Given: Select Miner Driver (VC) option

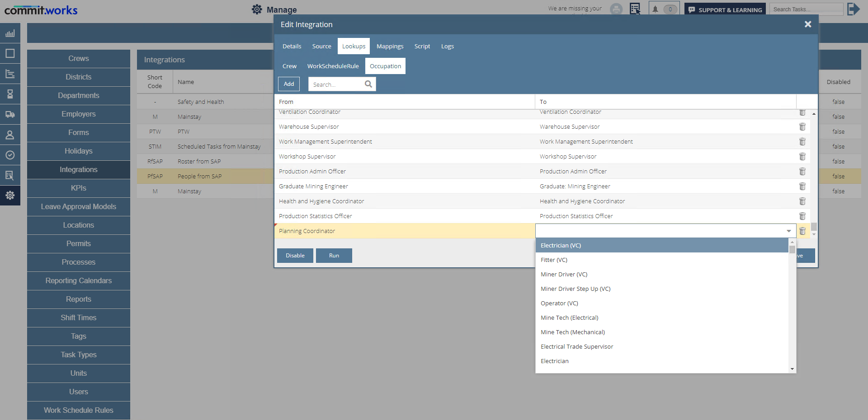Looking at the screenshot, I should pos(662,275).
